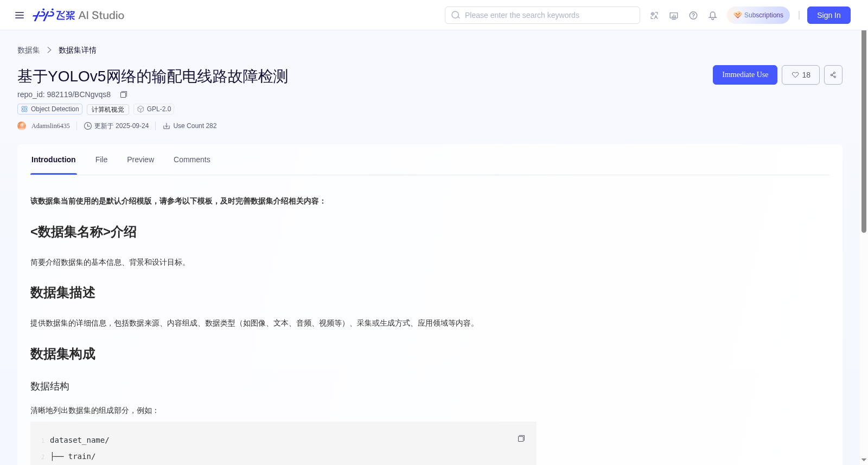868x465 pixels.
Task: Click the 数据集详情 breadcrumb text
Action: (x=78, y=50)
